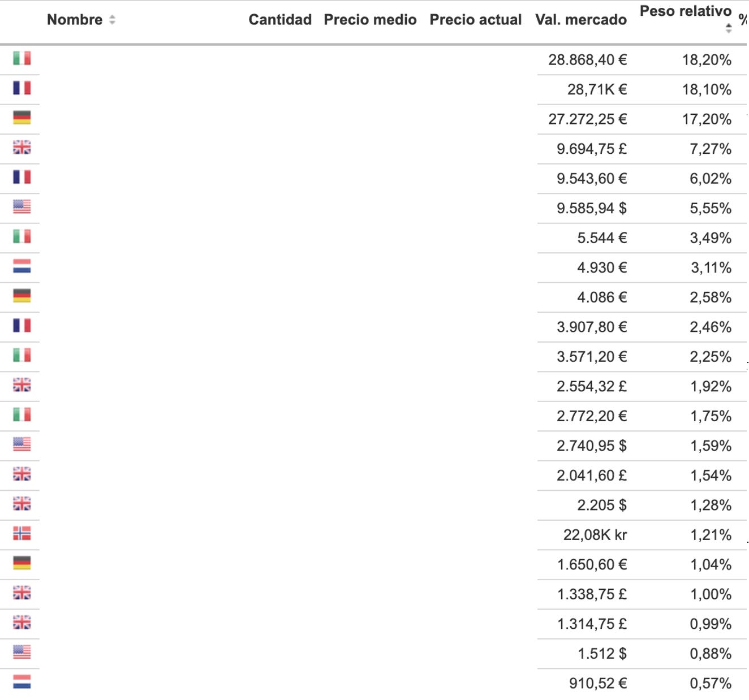Select the 9.585,94 $ market value
Screen dimensions: 749x700
click(592, 208)
